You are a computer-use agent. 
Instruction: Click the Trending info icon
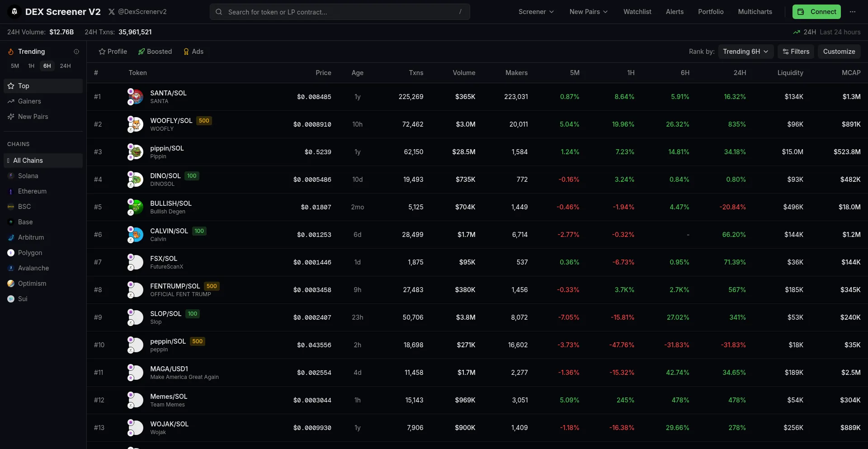pyautogui.click(x=76, y=52)
